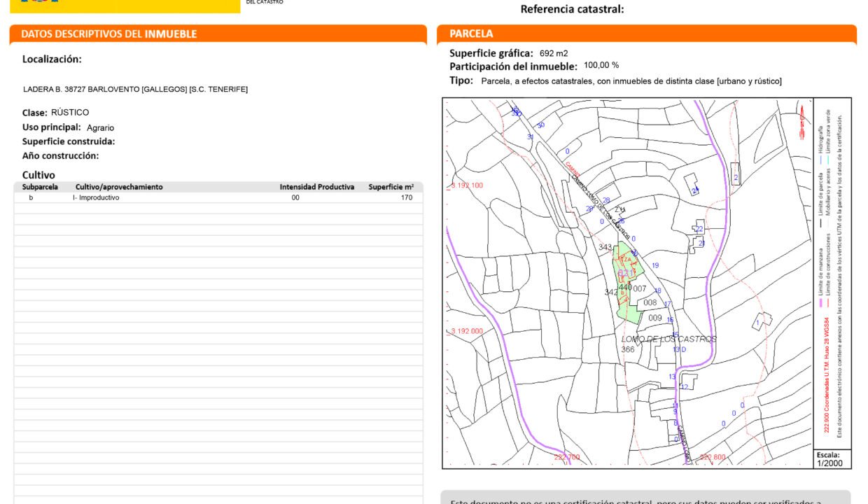Select address text 'LADERA B. 38727 BARLOVENTO'

(x=81, y=90)
